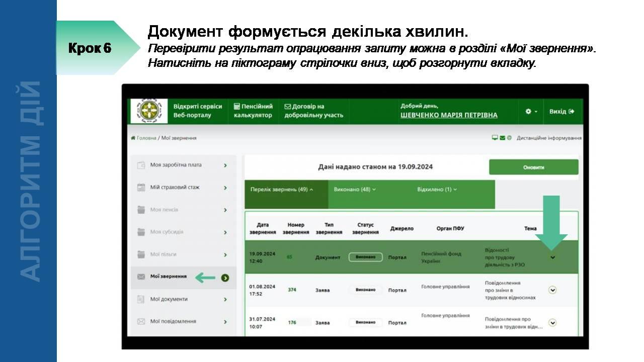Log out with the Вихід button

click(x=561, y=111)
